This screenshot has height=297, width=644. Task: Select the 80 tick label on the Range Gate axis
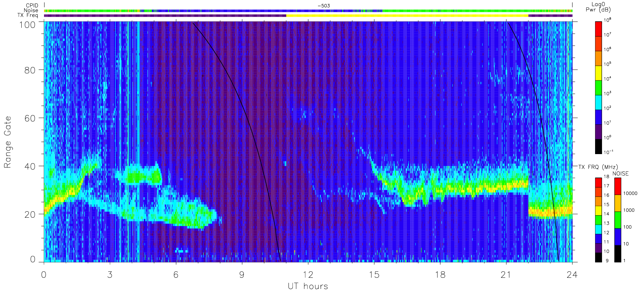[30, 70]
